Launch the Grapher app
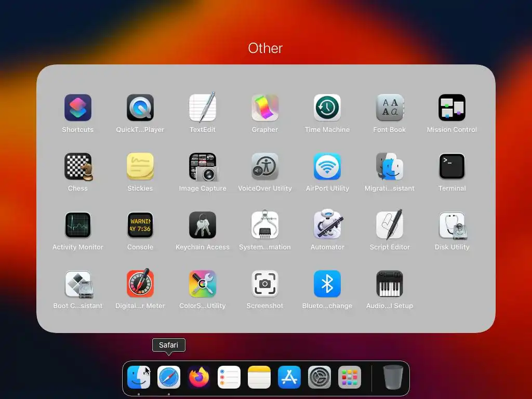532x399 pixels. [265, 108]
